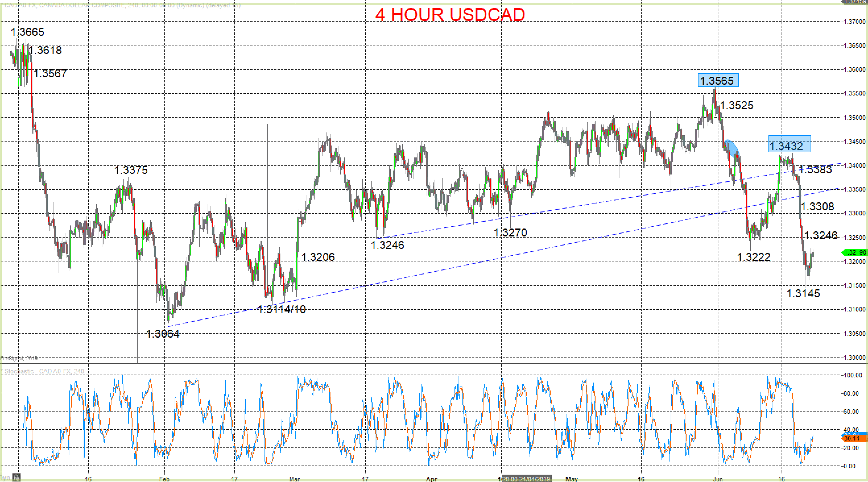The height and width of the screenshot is (482, 868).
Task: Select the blue ellipse highlight on June decline
Action: coord(733,149)
